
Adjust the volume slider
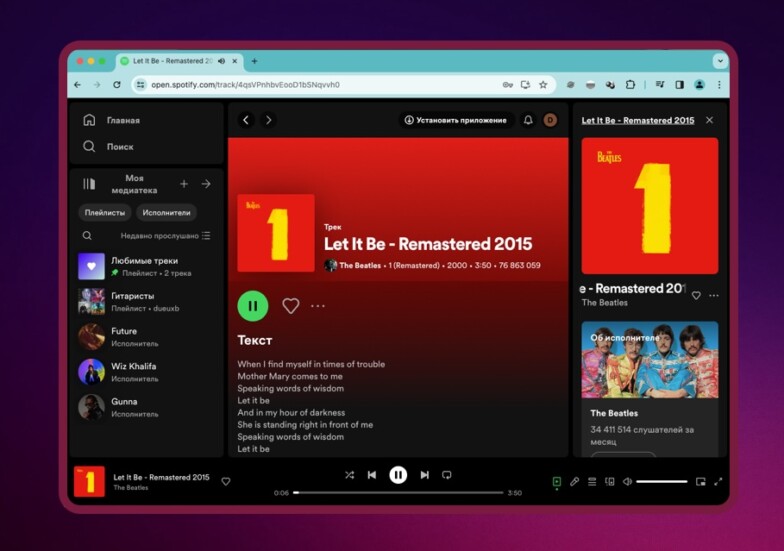coord(661,481)
